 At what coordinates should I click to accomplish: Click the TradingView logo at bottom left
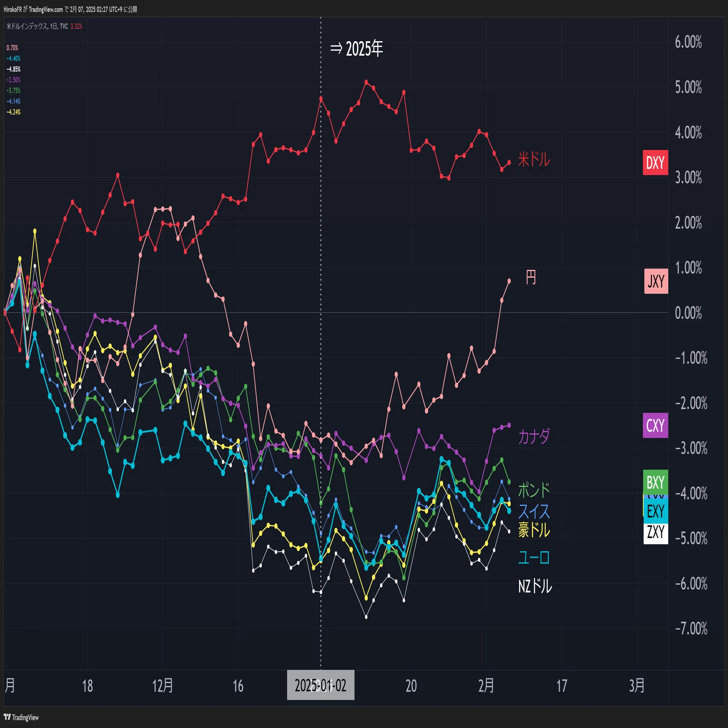tap(21, 717)
